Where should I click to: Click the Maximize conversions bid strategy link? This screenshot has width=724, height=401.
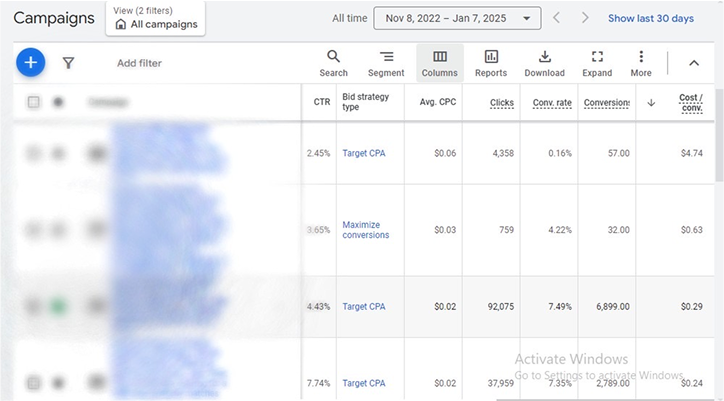[365, 230]
